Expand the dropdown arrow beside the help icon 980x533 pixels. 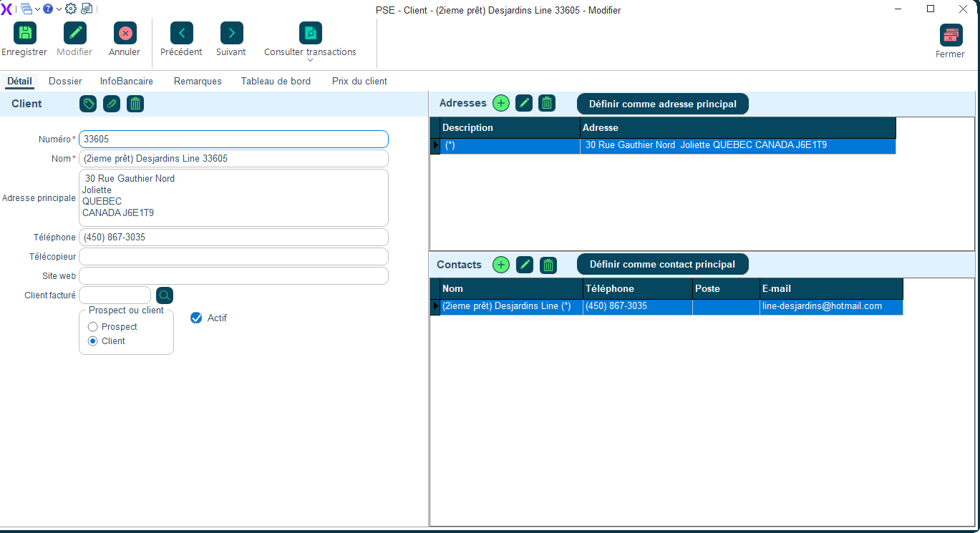(x=59, y=9)
